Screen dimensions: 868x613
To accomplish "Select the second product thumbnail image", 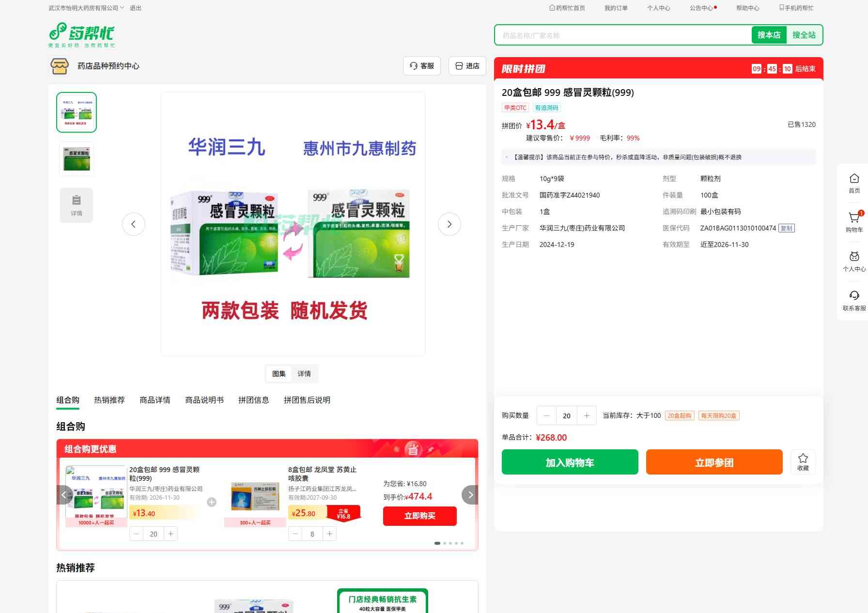I will 77,159.
